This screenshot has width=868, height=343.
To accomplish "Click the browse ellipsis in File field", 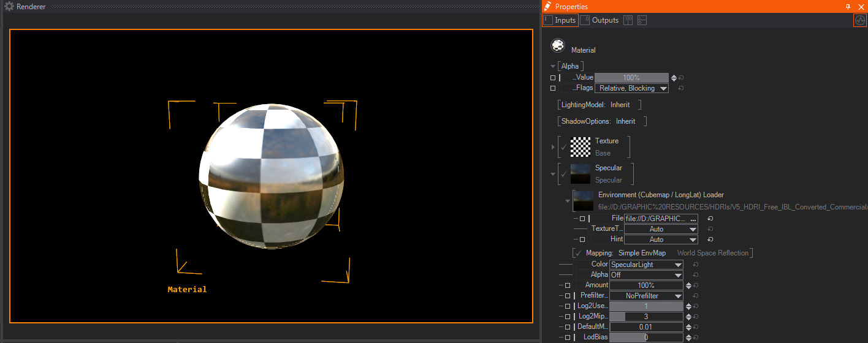I will click(693, 219).
